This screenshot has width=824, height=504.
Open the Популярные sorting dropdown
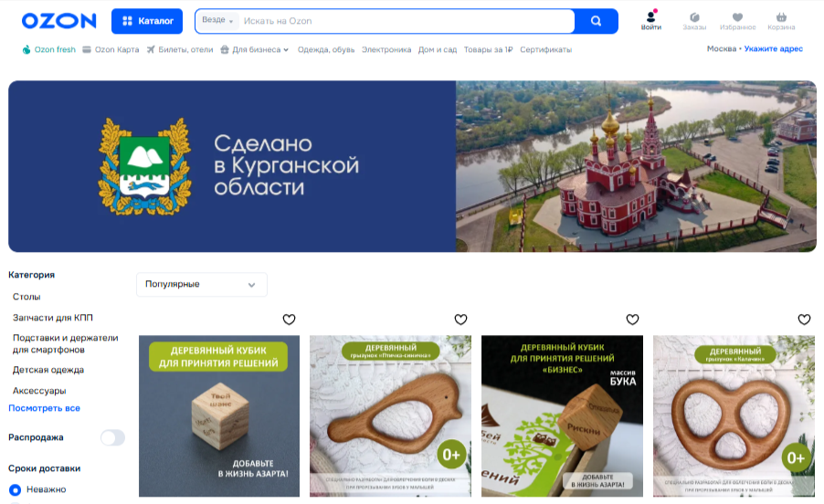click(202, 284)
